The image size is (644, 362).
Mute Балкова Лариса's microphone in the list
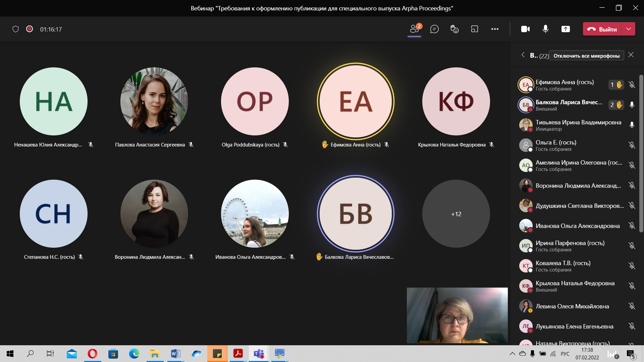point(632,105)
